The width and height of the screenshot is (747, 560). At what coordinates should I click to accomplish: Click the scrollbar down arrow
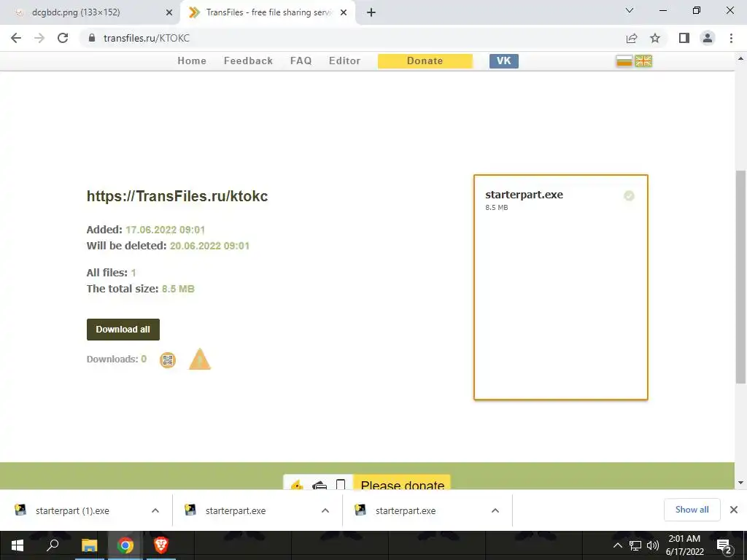(x=740, y=483)
